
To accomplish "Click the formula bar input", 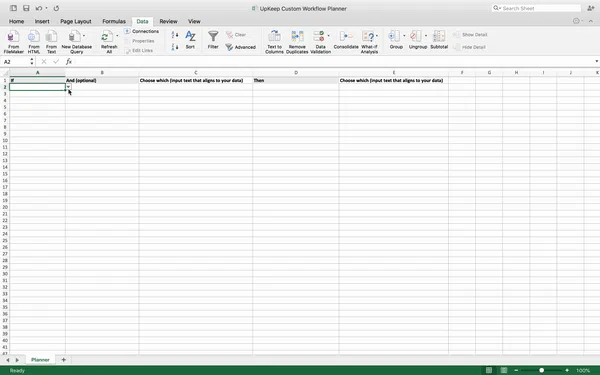I will (x=333, y=61).
